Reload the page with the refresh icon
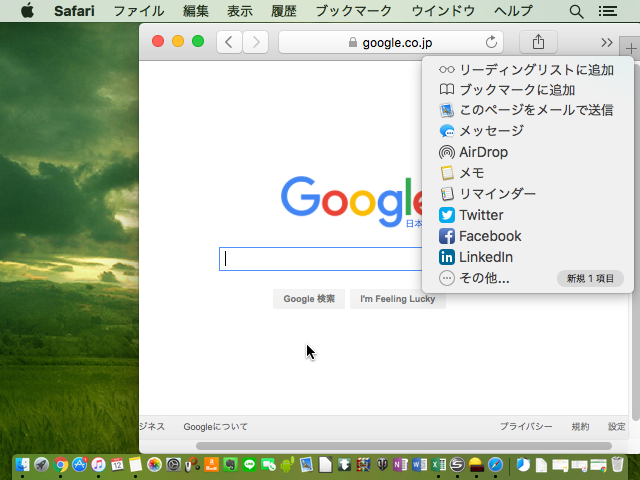Viewport: 640px width, 480px height. 491,42
